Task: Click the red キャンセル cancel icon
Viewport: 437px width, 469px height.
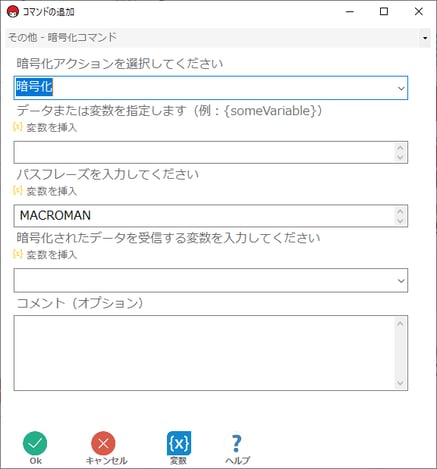Action: (103, 443)
